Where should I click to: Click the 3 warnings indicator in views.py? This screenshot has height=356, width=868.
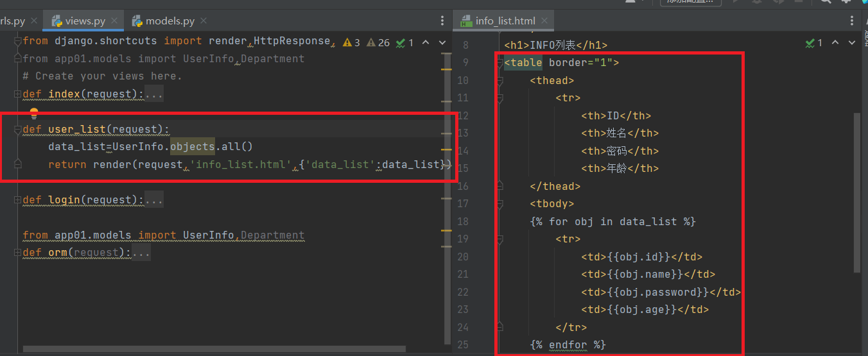point(352,43)
